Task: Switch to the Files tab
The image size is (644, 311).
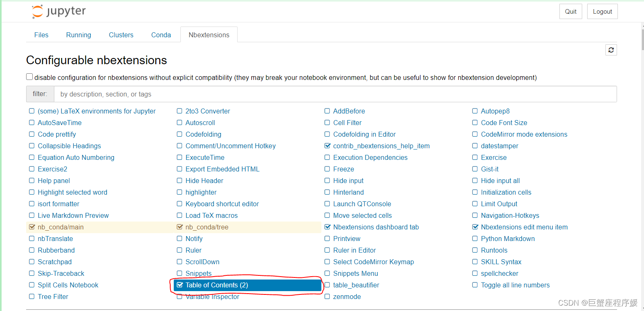Action: click(x=41, y=35)
